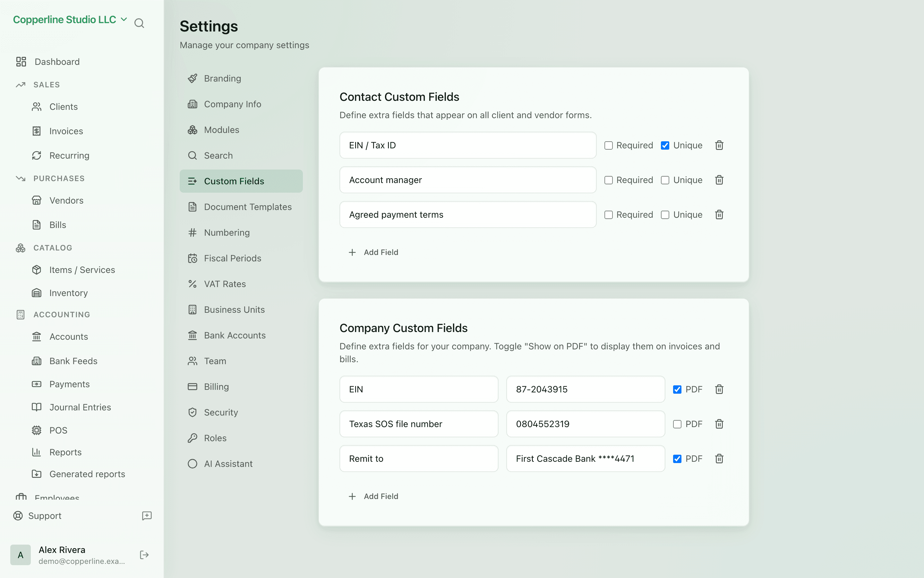Enable PDF for Texas SOS file number

[x=677, y=424]
